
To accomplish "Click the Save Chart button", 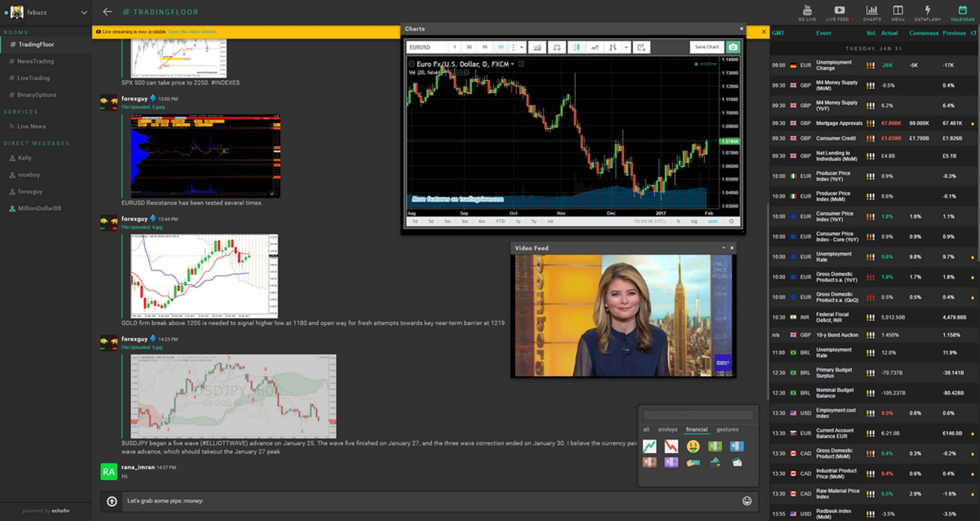I will (706, 47).
